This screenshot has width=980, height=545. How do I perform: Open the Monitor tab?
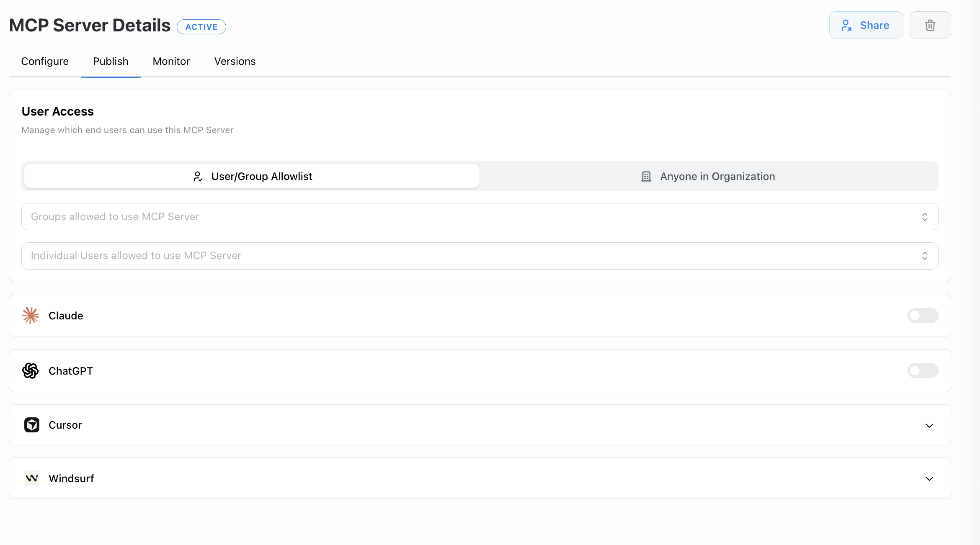coord(171,62)
